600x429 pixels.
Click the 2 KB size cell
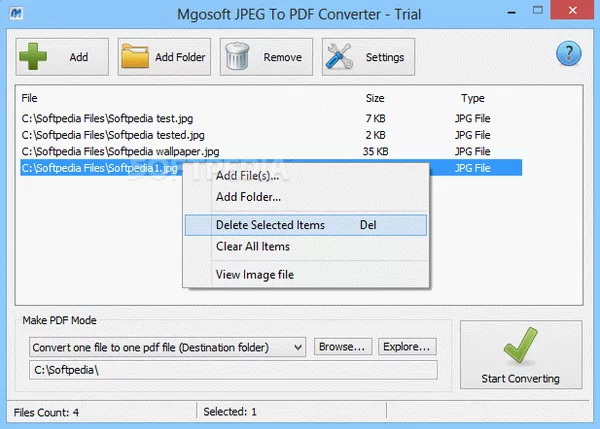click(375, 135)
